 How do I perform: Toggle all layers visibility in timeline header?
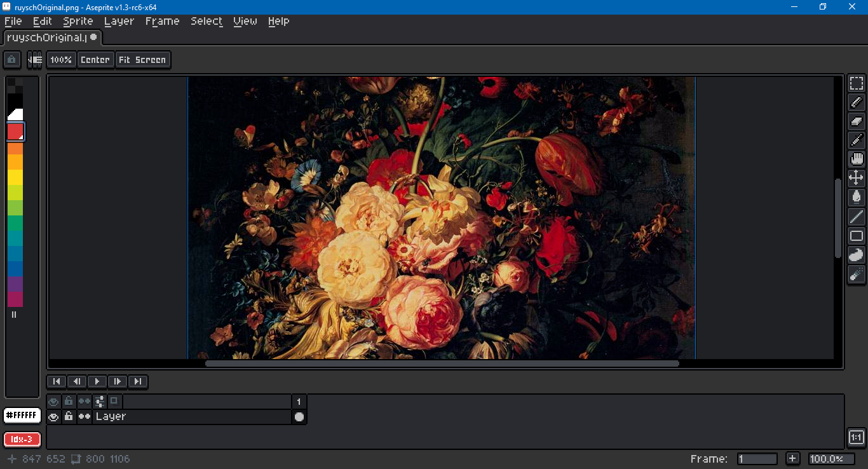[x=54, y=401]
